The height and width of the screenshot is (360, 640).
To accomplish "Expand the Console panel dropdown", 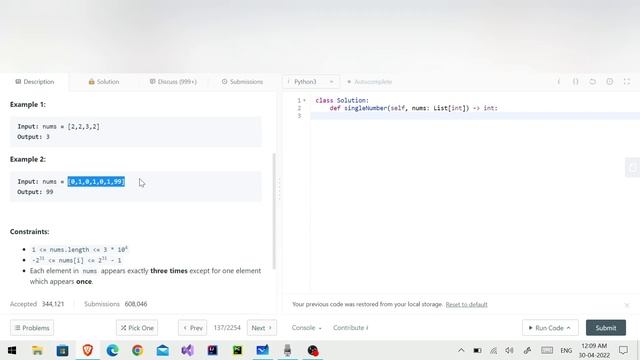I will click(307, 328).
